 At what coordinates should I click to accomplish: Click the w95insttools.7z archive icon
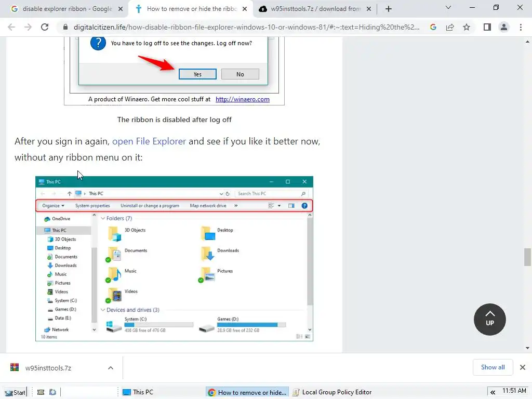click(x=15, y=367)
